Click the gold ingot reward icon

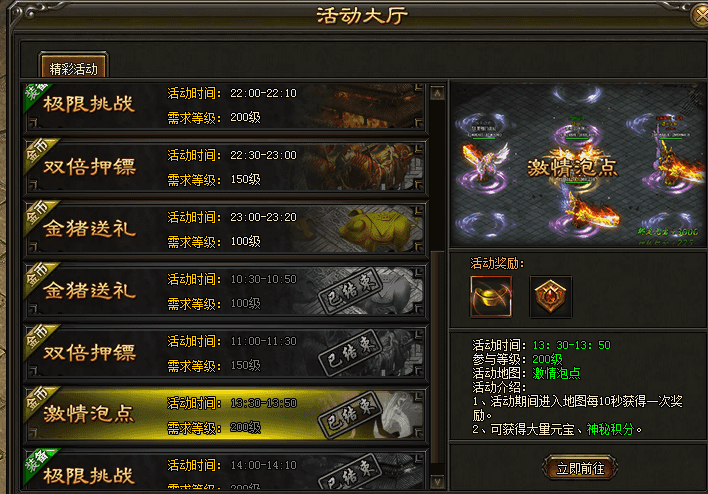pyautogui.click(x=491, y=297)
